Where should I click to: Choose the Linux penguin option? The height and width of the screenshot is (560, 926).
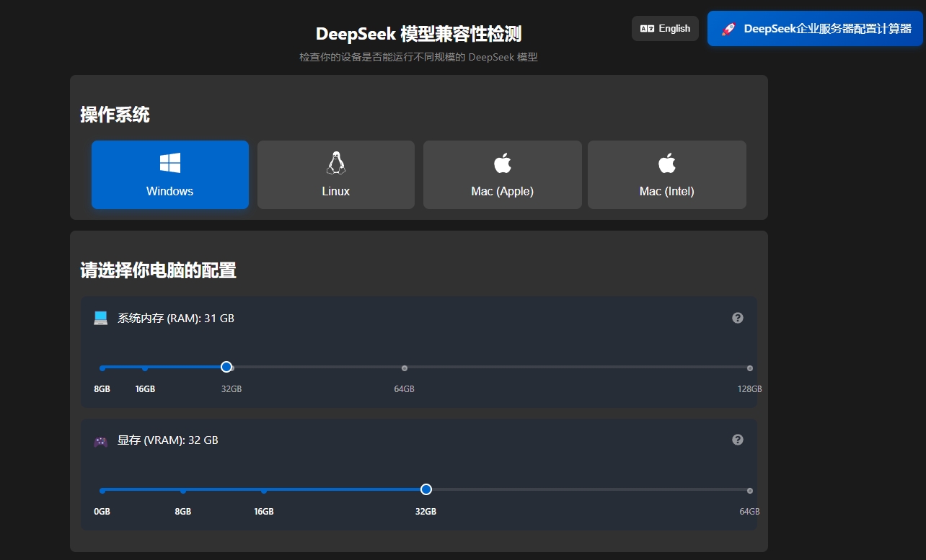point(335,174)
